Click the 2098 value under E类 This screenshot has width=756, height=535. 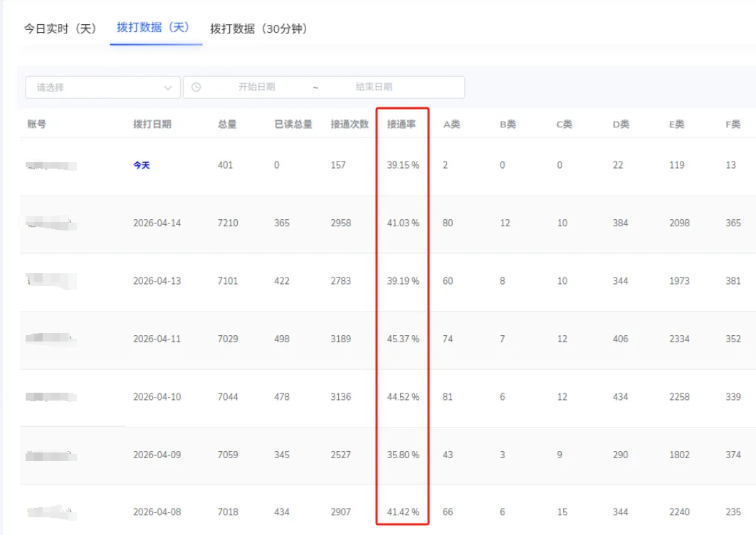point(679,223)
